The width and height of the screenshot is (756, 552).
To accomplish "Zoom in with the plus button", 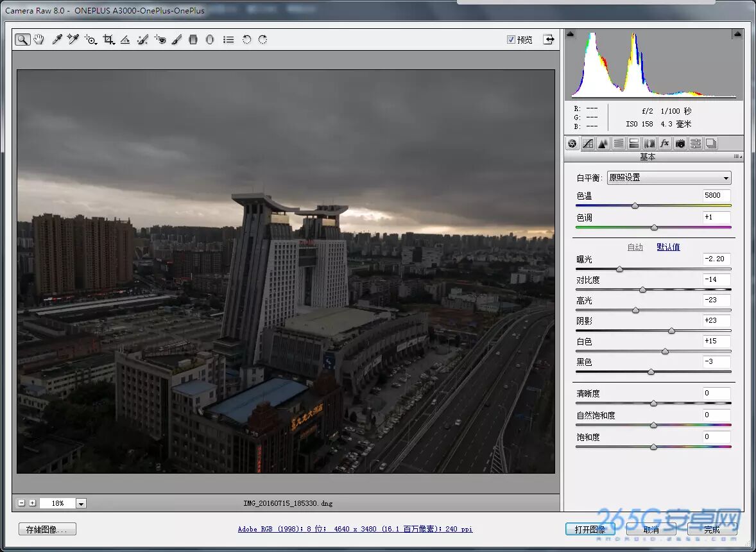I will coord(32,503).
